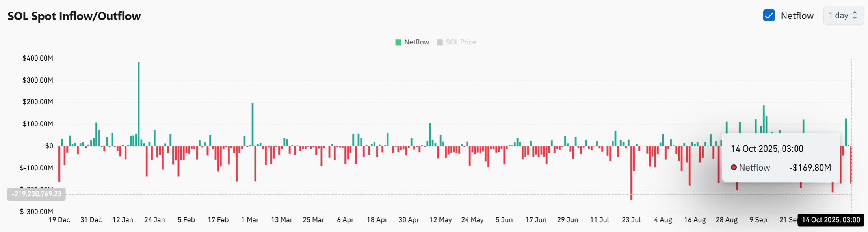
Task: Click the gray SOL Price legend square
Action: [x=440, y=42]
